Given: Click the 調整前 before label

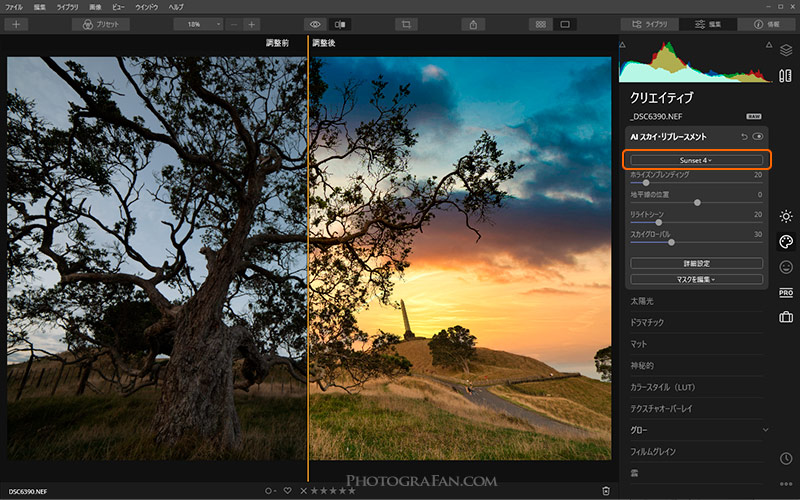Looking at the screenshot, I should pyautogui.click(x=277, y=43).
